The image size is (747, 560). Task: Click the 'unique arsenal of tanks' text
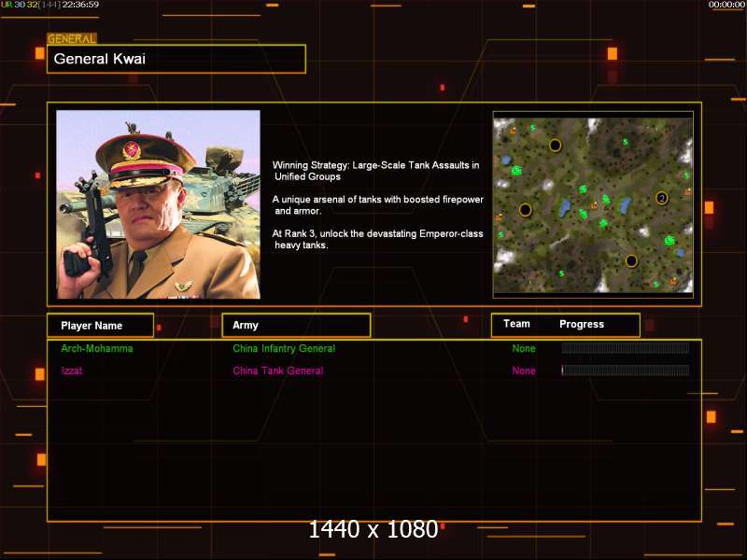pyautogui.click(x=378, y=205)
